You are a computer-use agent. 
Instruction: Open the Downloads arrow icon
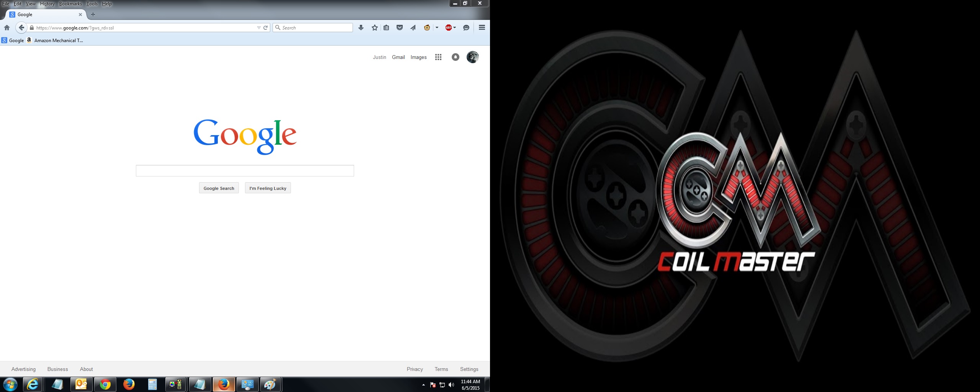point(361,28)
